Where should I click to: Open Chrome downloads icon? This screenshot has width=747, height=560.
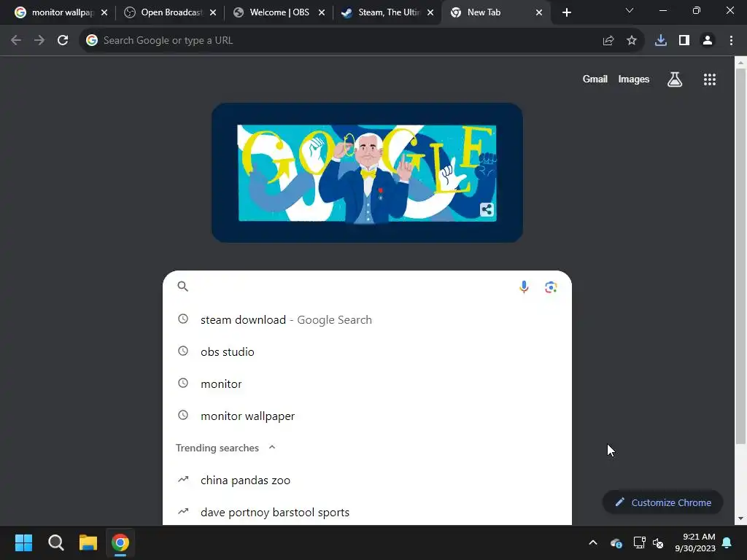tap(660, 41)
